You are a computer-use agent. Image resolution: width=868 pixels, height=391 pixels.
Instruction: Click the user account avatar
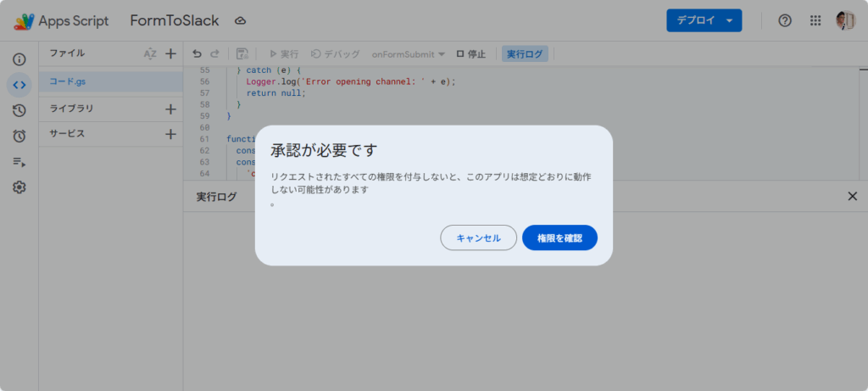coord(846,20)
